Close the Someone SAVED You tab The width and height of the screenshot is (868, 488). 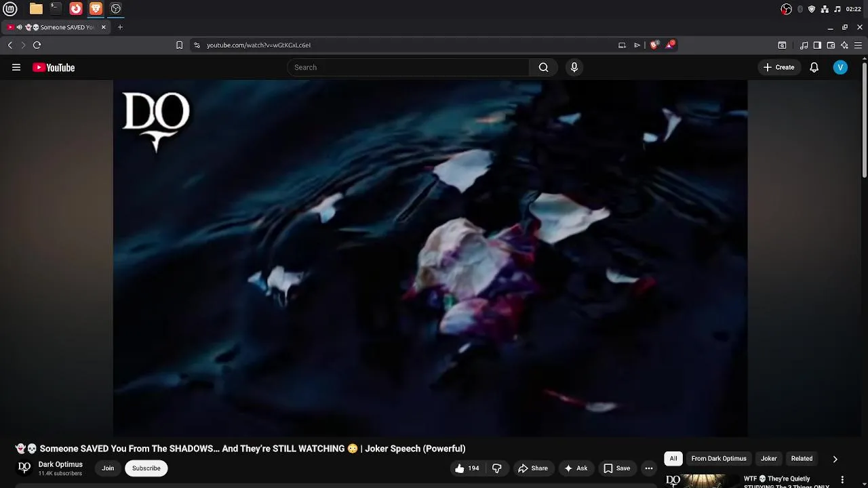tap(104, 27)
